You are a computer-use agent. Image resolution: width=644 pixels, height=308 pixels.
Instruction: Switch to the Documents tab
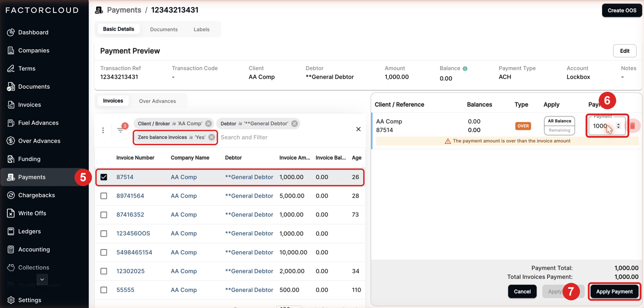click(x=164, y=29)
